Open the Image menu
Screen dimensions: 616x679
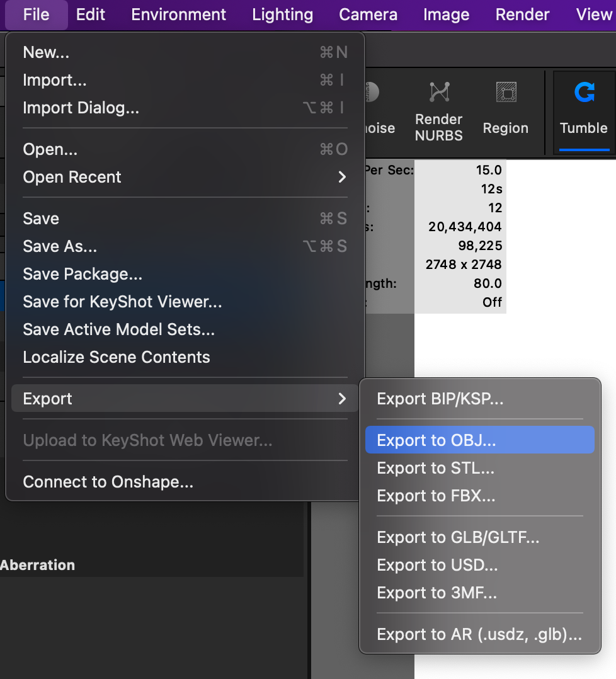pyautogui.click(x=446, y=14)
